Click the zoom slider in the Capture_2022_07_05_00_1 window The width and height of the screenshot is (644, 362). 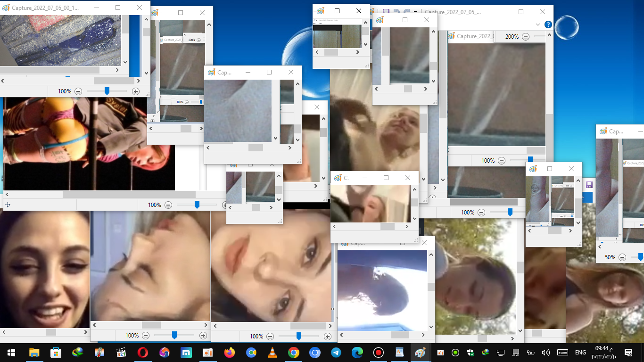tap(107, 91)
